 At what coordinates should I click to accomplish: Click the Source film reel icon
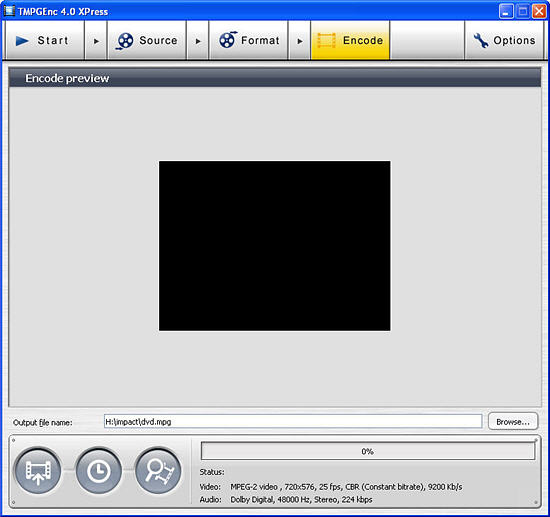point(125,41)
